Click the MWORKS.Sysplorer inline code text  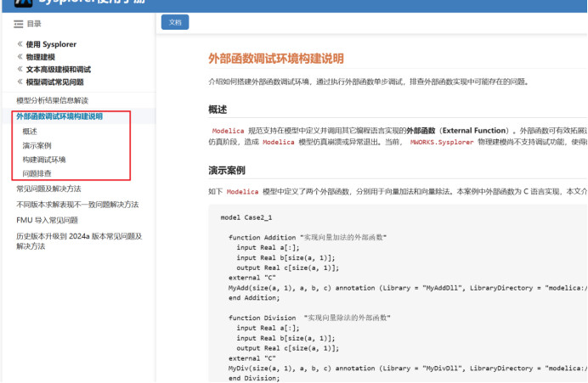(x=442, y=142)
